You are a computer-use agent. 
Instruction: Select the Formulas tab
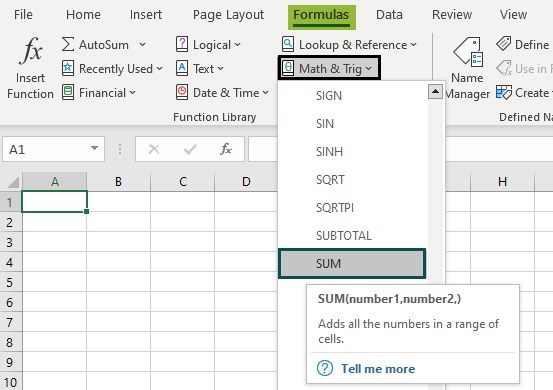click(x=321, y=16)
